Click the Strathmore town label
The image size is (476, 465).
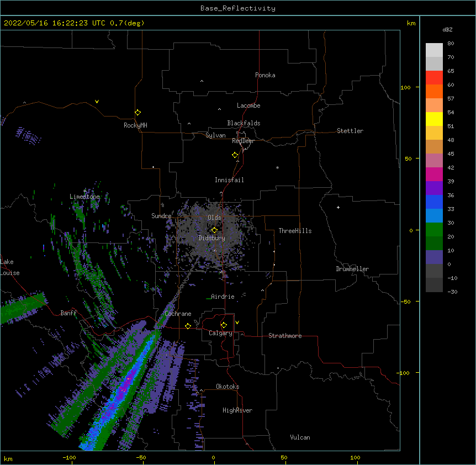click(x=285, y=336)
